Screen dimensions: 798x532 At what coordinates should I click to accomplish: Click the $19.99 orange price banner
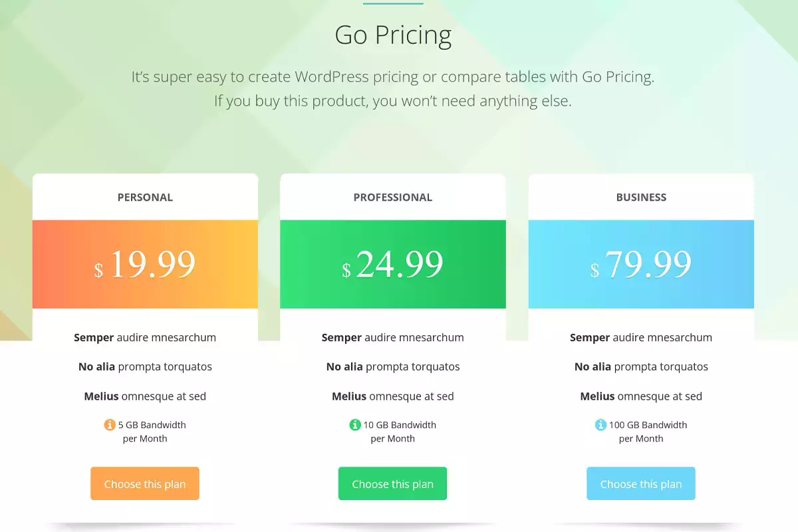click(x=145, y=265)
